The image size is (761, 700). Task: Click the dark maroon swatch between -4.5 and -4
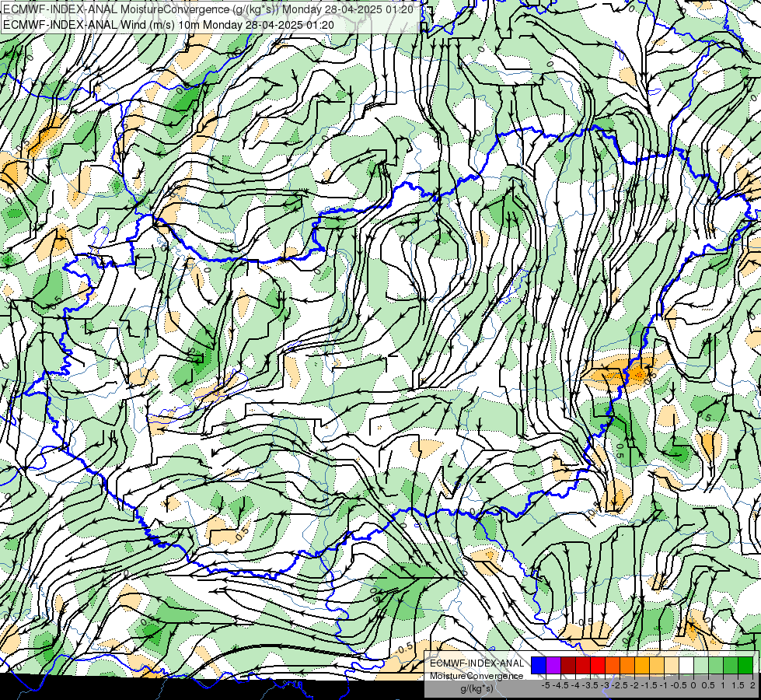(x=568, y=666)
